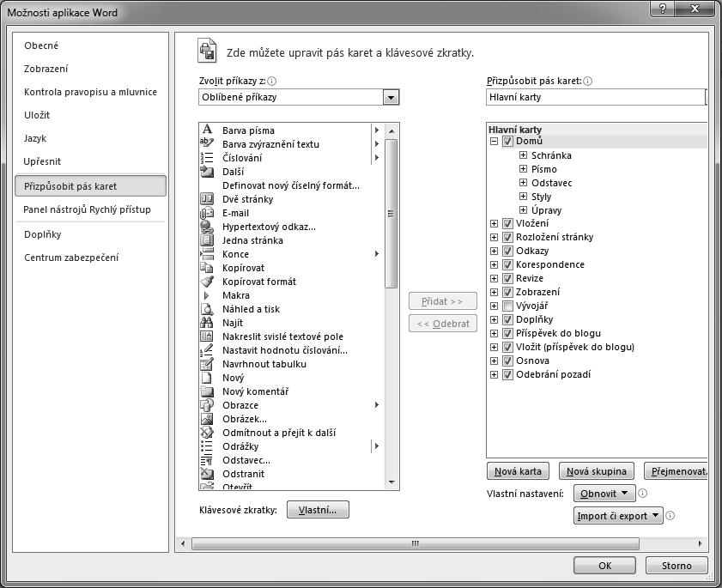Click the Makra play icon
Viewport: 722px width, 588px height.
point(207,295)
